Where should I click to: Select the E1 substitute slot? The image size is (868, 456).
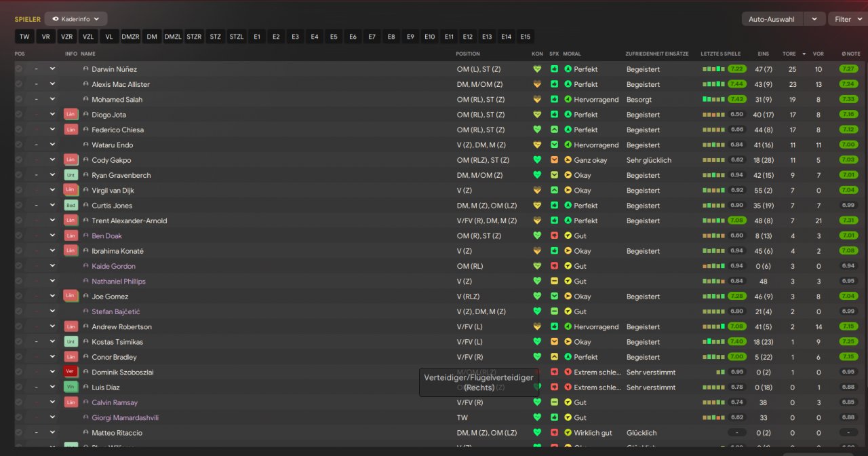pos(256,37)
